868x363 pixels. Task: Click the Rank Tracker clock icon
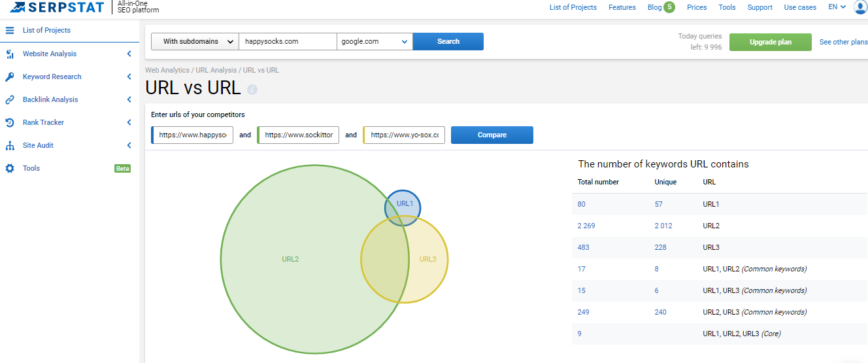pyautogui.click(x=10, y=123)
